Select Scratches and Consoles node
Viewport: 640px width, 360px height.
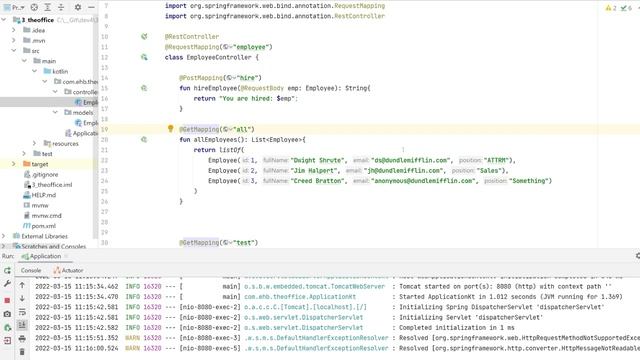pos(49,246)
